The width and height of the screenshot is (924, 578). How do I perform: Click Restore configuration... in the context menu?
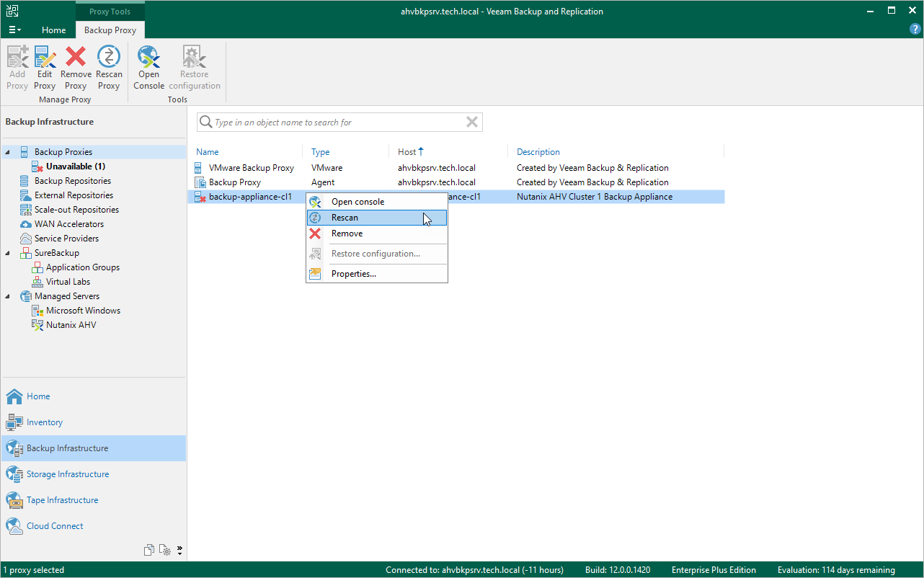click(x=377, y=254)
